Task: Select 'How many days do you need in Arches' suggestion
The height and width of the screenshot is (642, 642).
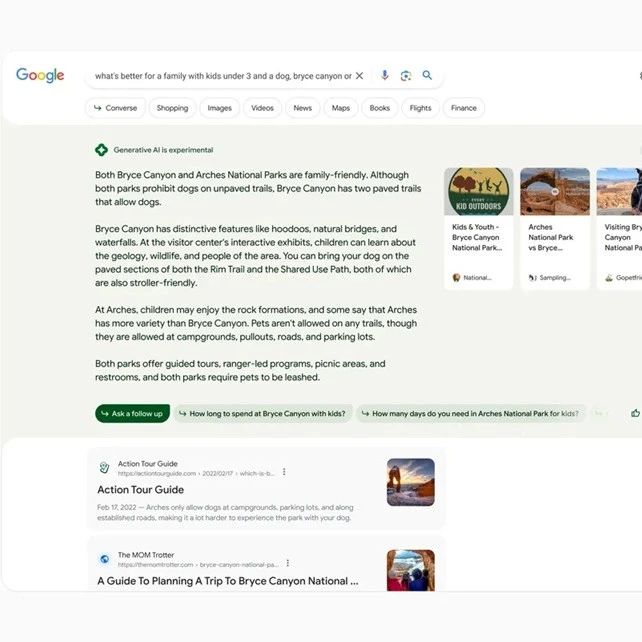Action: (470, 414)
